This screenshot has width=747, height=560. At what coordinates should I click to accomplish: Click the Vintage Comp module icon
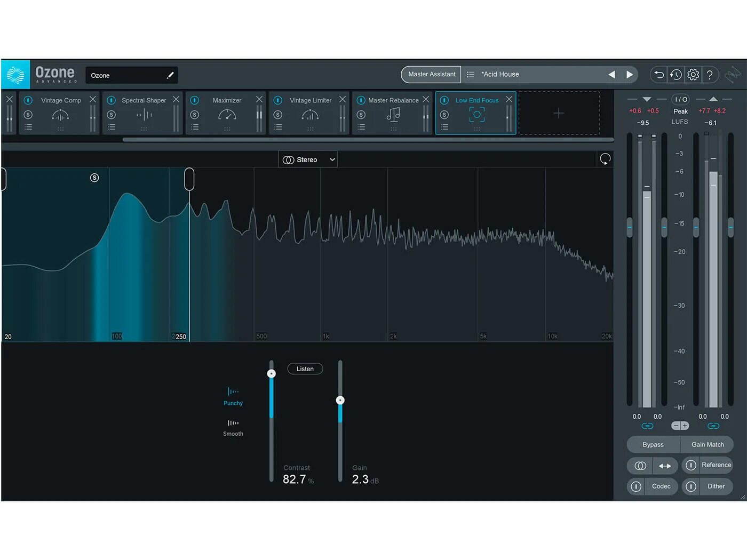[60, 115]
